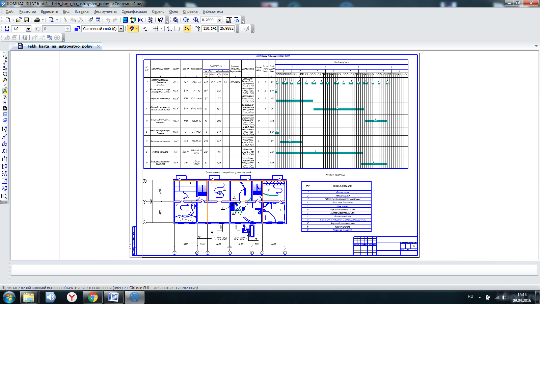This screenshot has width=540, height=392.
Task: Open Microsoft Word from the taskbar
Action: click(113, 297)
